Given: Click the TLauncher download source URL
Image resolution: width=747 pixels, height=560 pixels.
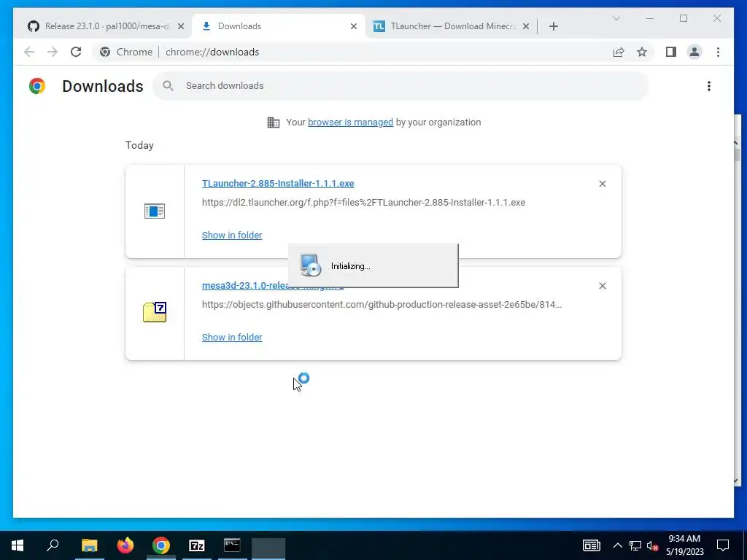Looking at the screenshot, I should (363, 203).
